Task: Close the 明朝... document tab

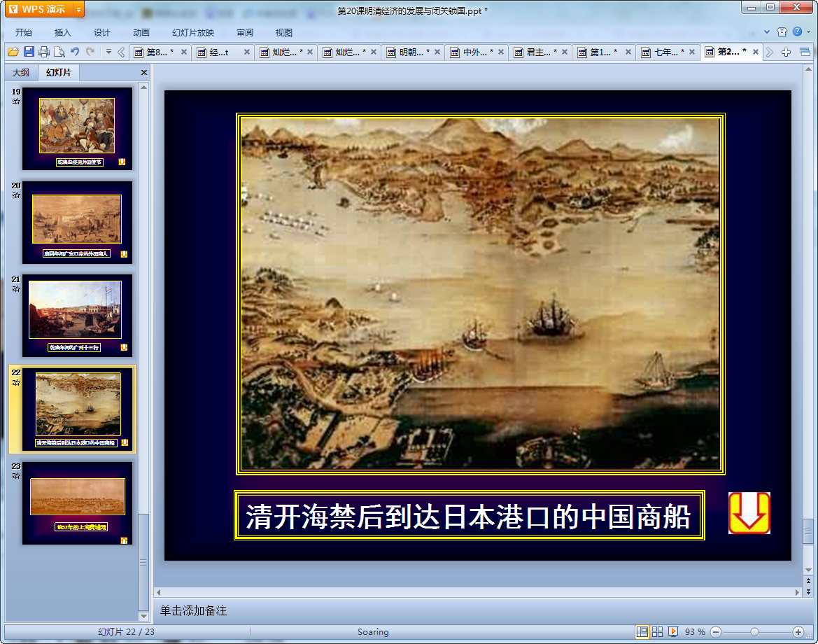Action: coord(437,52)
